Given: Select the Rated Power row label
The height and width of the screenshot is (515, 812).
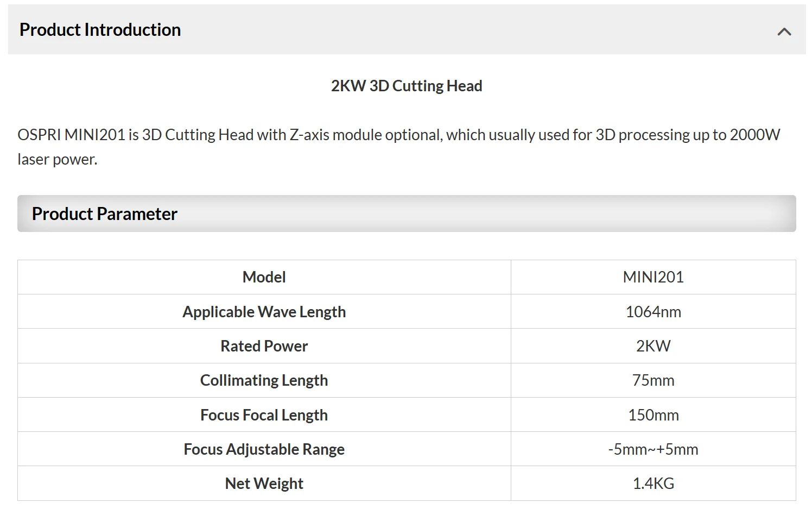Looking at the screenshot, I should coord(264,346).
